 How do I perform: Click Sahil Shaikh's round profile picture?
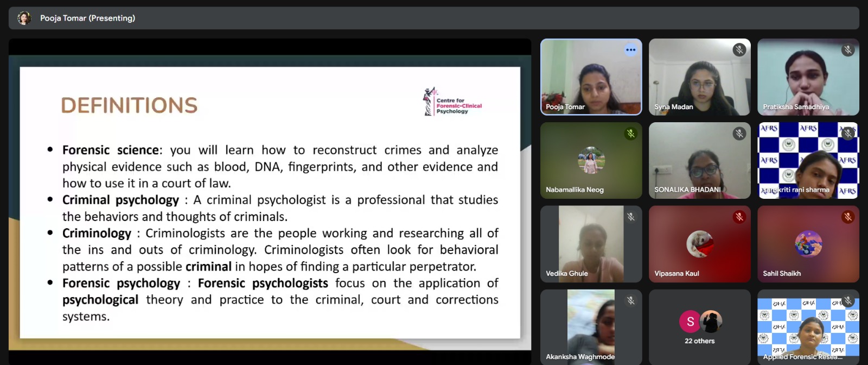pyautogui.click(x=808, y=244)
